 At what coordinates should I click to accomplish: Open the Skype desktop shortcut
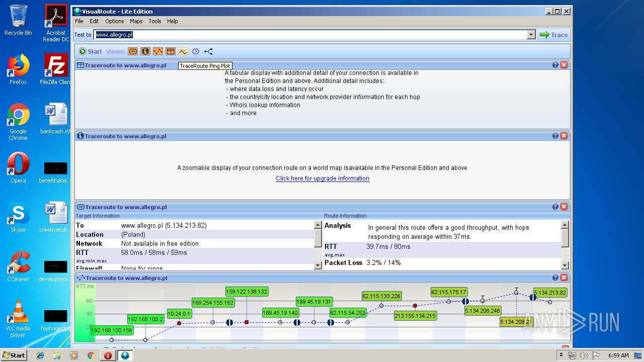pos(18,217)
